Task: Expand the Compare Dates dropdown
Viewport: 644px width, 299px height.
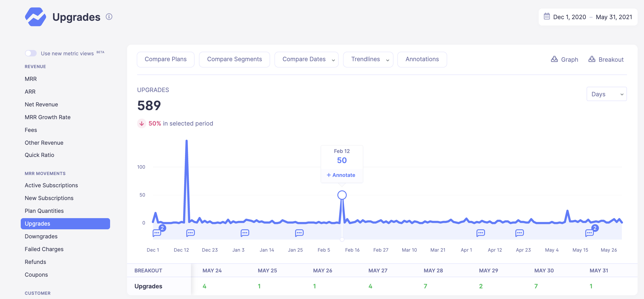Action: click(x=306, y=59)
